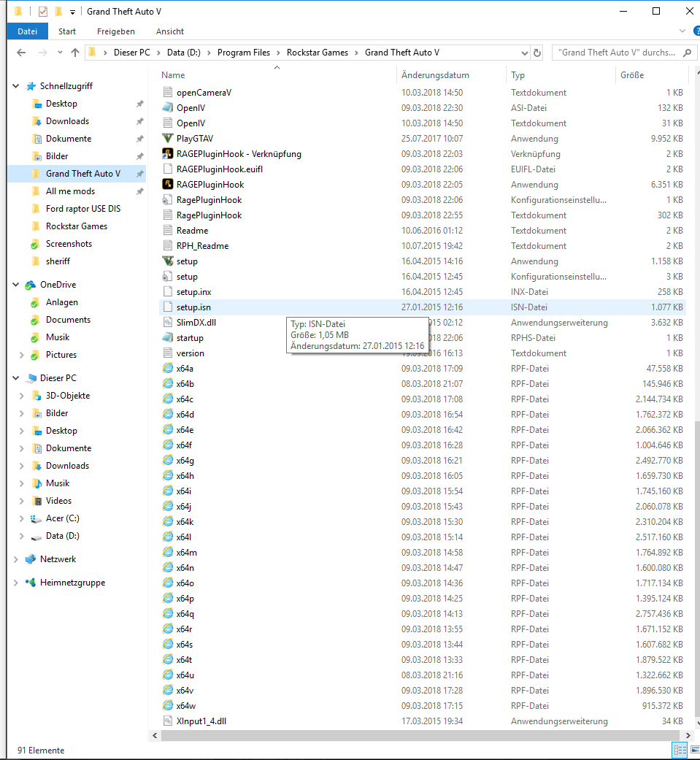Viewport: 700px width, 760px height.
Task: Click the Videos folder icon
Action: 36,501
